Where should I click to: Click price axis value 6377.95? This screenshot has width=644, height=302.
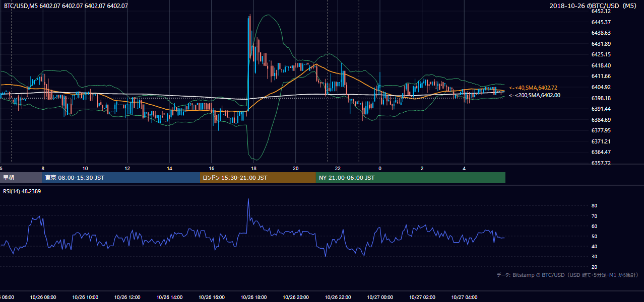pyautogui.click(x=601, y=130)
